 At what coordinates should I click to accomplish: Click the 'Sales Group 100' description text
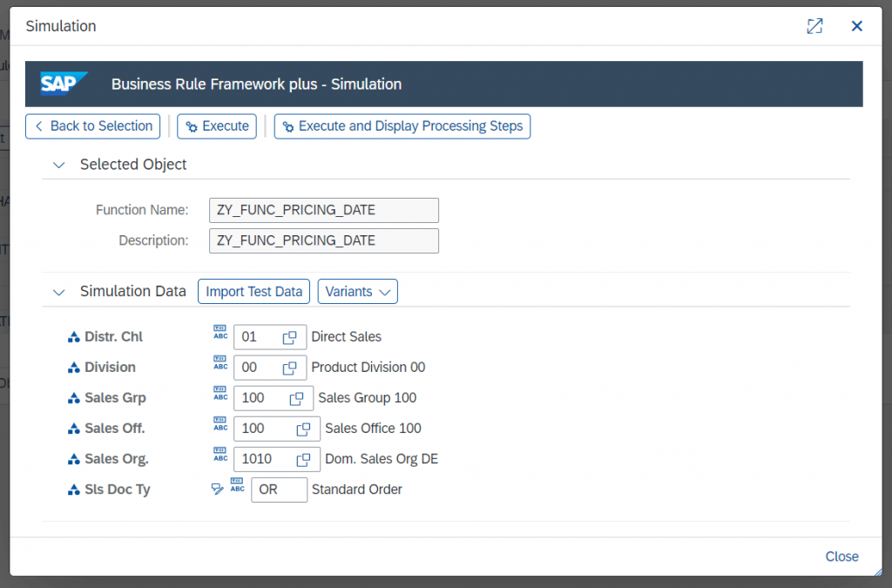[368, 398]
